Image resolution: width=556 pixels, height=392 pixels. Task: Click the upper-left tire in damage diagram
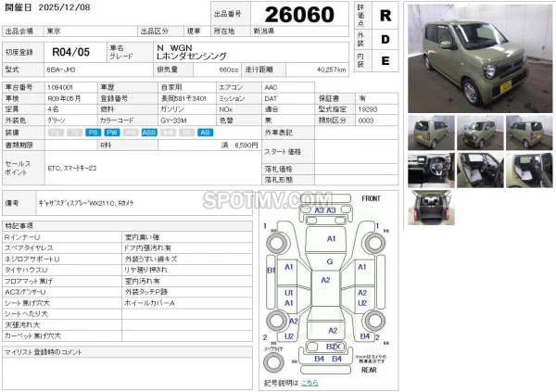[275, 246]
